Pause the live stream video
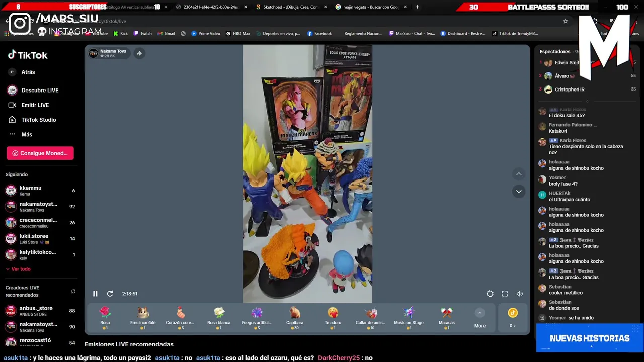 pos(95,294)
